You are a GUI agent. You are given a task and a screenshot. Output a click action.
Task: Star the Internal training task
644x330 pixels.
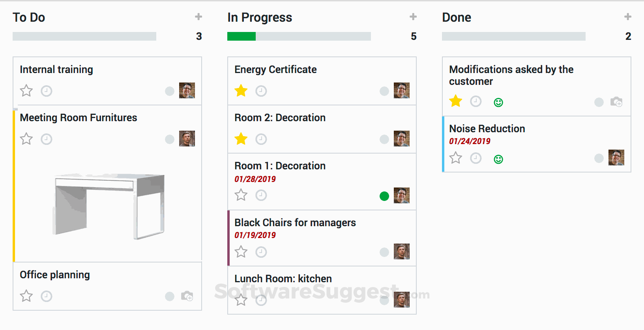point(26,91)
